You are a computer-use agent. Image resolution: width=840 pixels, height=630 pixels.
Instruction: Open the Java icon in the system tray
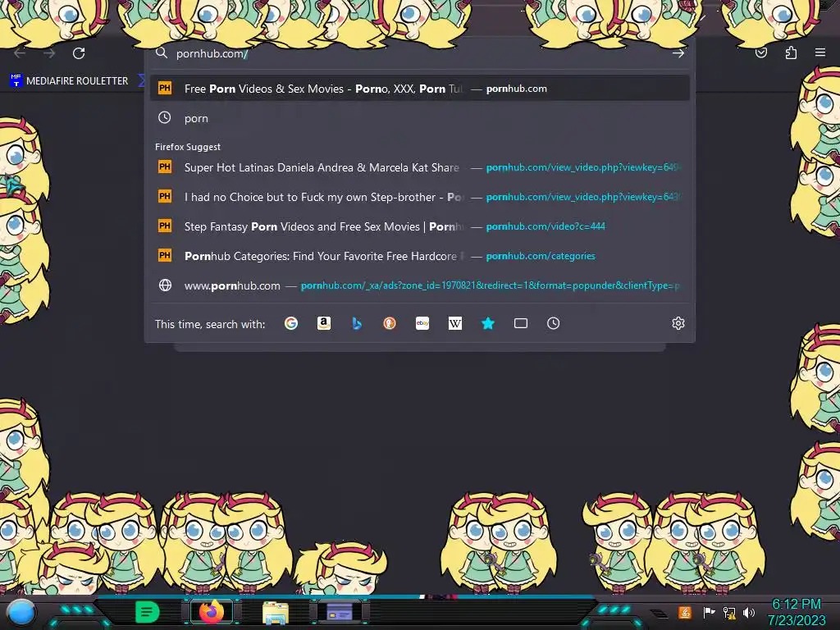click(685, 612)
